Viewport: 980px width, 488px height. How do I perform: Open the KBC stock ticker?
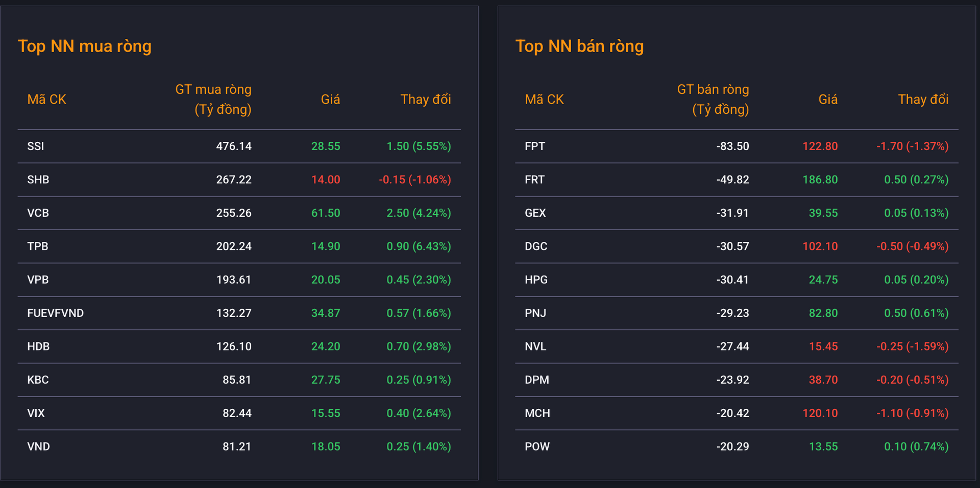38,380
